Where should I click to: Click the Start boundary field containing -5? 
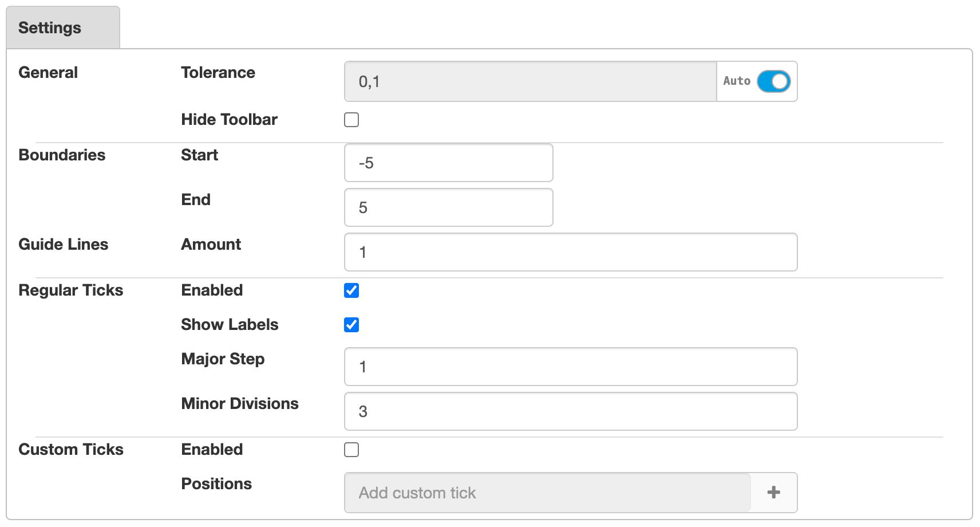(x=448, y=162)
